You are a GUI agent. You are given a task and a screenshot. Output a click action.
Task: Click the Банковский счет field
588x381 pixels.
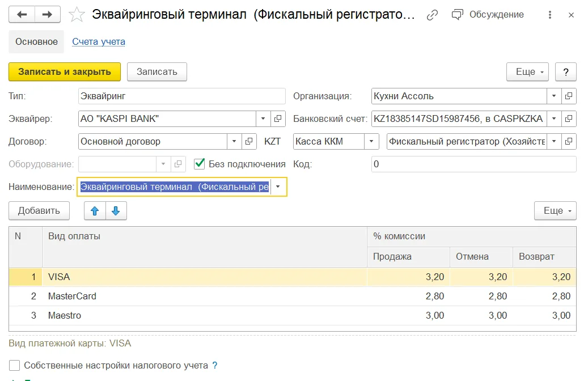coord(459,118)
